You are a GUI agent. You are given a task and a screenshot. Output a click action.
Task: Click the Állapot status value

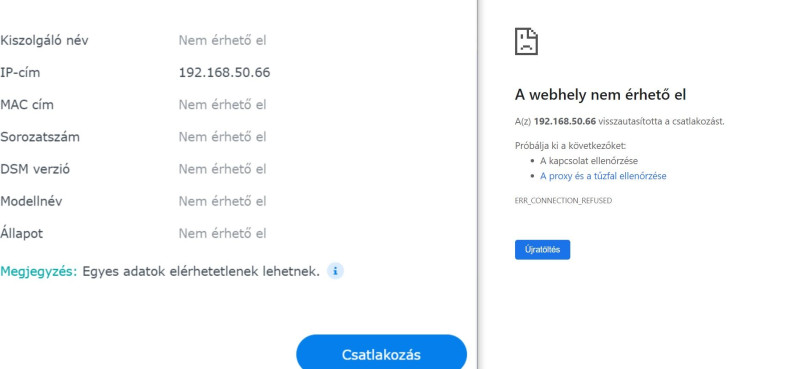[222, 233]
